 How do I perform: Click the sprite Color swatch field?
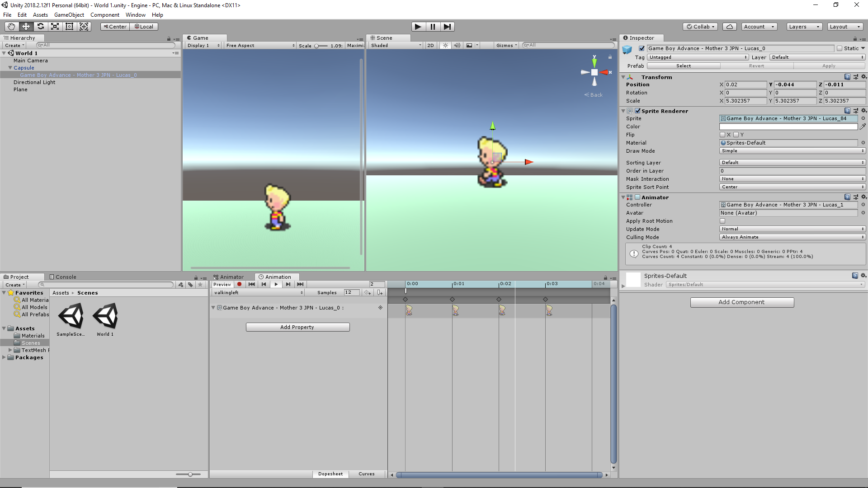pos(788,127)
